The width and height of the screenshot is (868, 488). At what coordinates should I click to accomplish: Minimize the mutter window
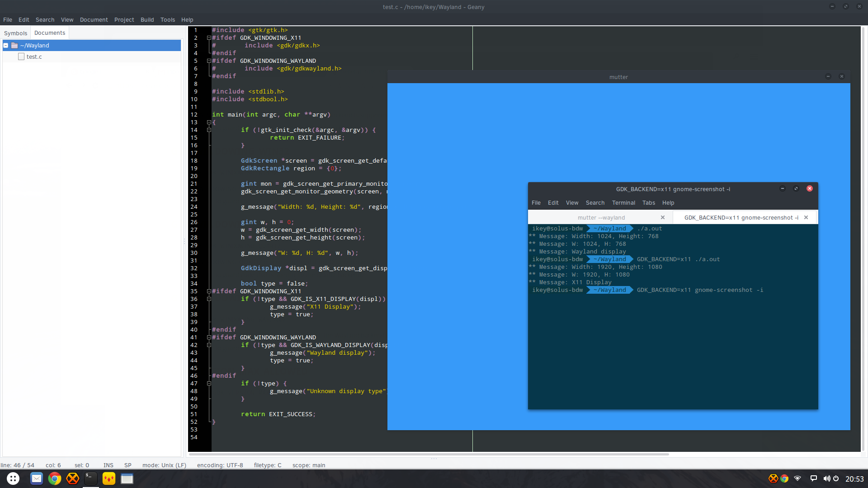(828, 77)
